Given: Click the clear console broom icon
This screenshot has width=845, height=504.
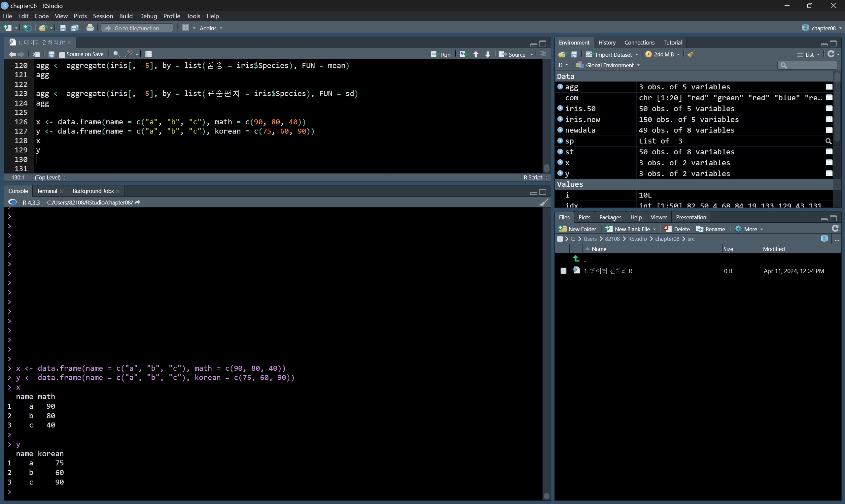Looking at the screenshot, I should [544, 203].
